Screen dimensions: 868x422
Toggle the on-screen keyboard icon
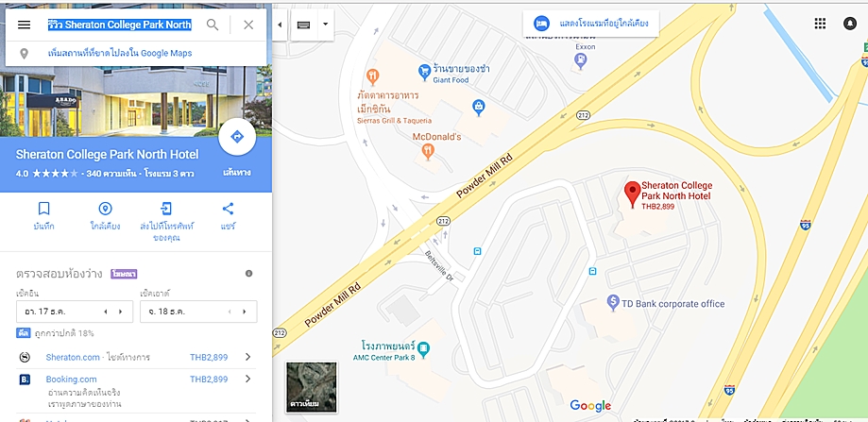(x=303, y=25)
